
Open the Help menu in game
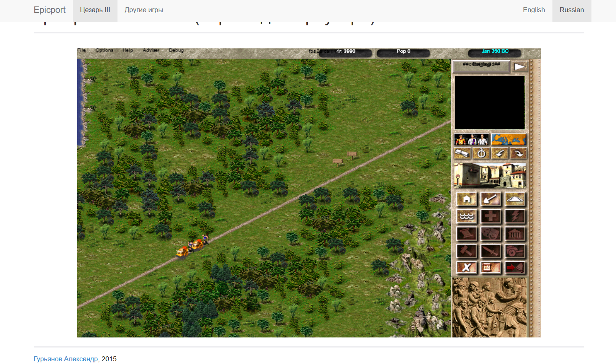click(128, 50)
